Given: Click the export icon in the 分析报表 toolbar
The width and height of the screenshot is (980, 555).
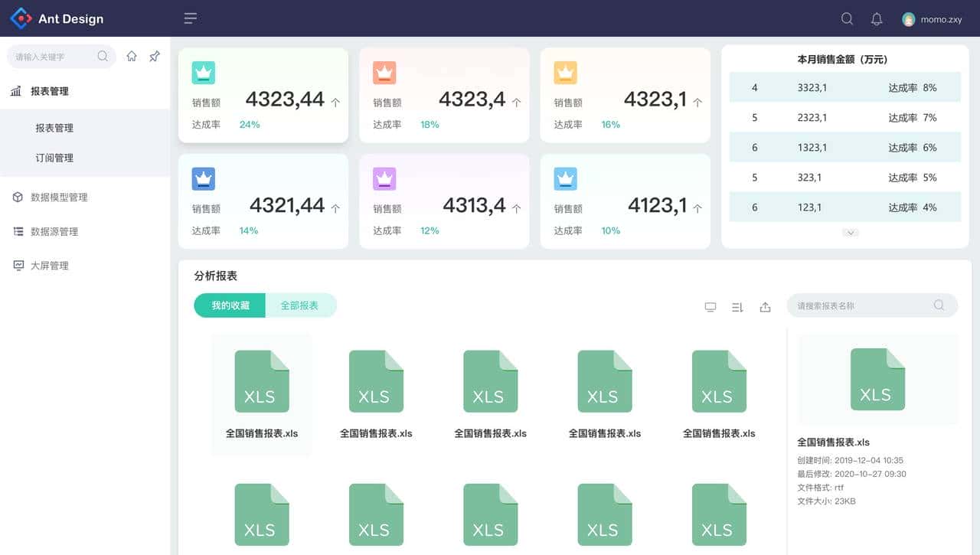Looking at the screenshot, I should 765,306.
